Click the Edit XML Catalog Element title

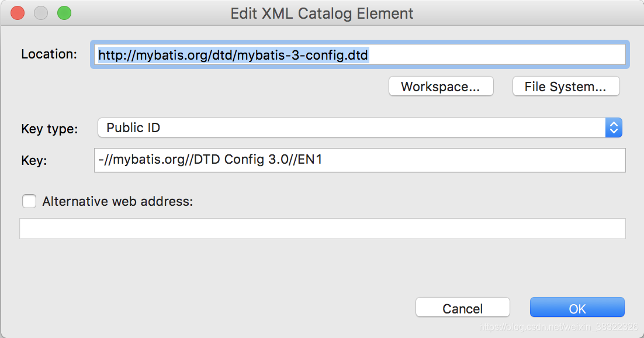tap(321, 13)
